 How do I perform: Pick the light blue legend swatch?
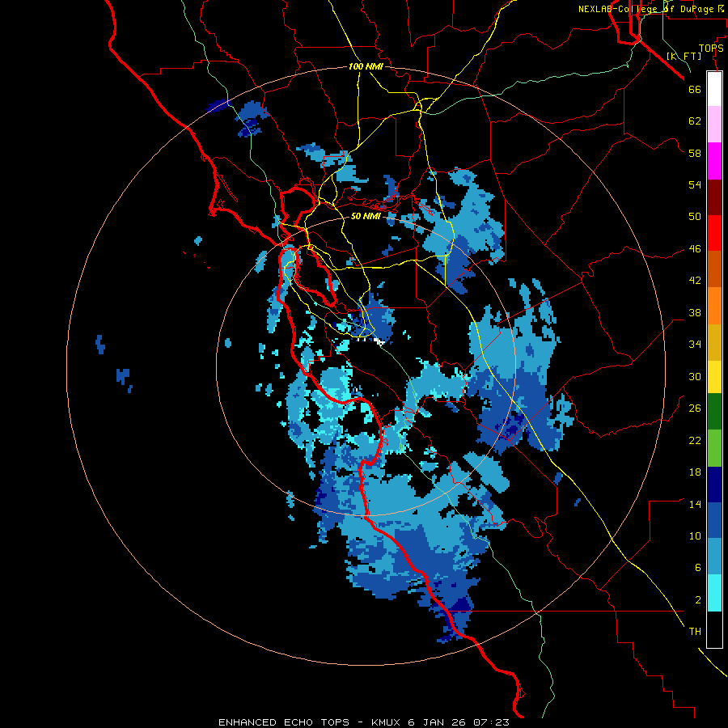pos(714,557)
